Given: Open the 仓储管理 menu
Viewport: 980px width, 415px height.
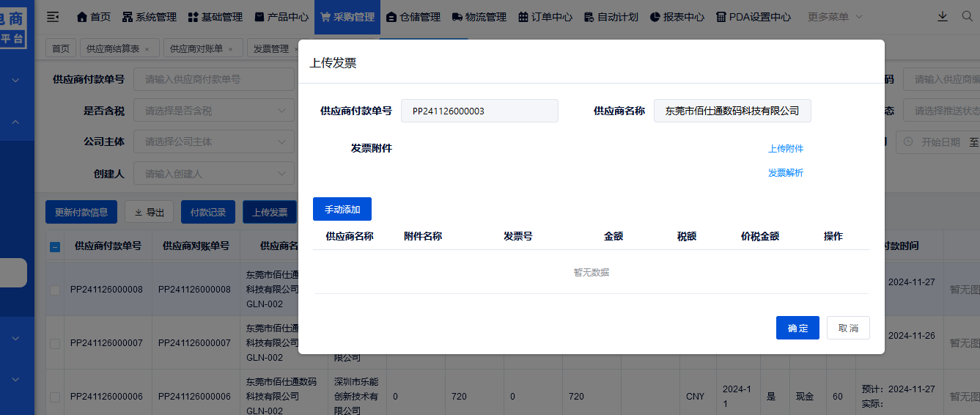Looking at the screenshot, I should click(413, 17).
